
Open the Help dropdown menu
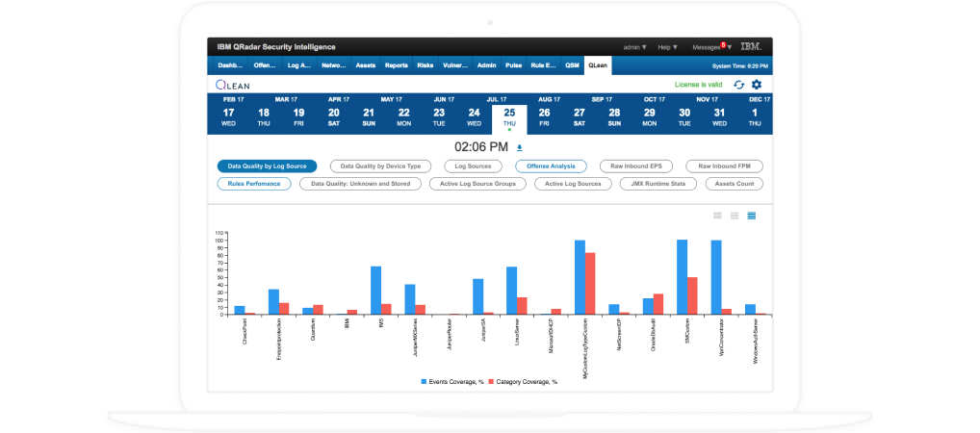click(667, 47)
